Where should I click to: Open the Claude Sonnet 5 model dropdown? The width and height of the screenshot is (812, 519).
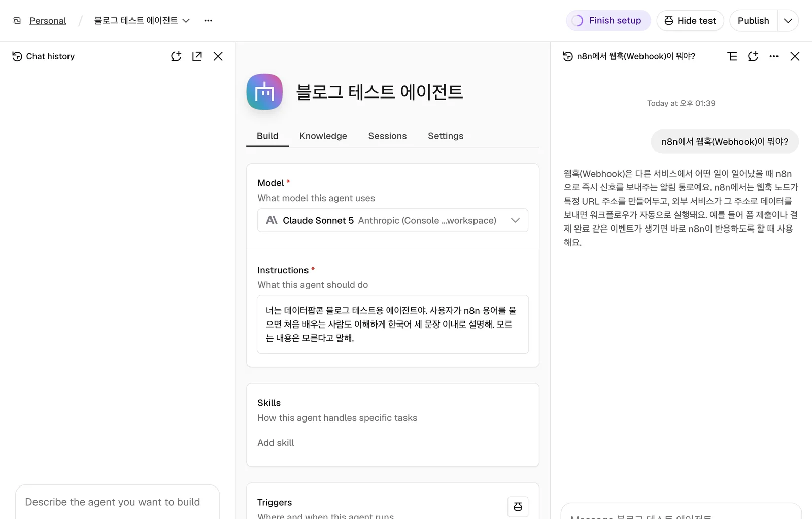(x=393, y=220)
